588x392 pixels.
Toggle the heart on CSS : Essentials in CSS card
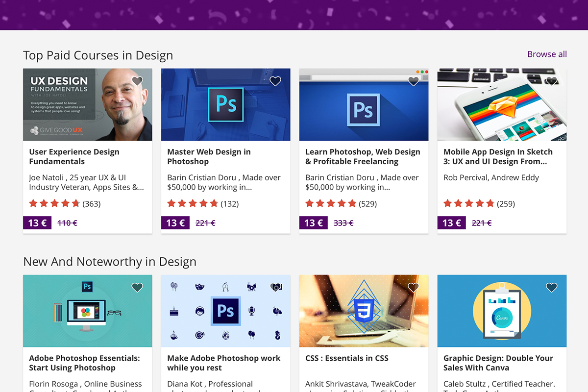click(x=414, y=287)
